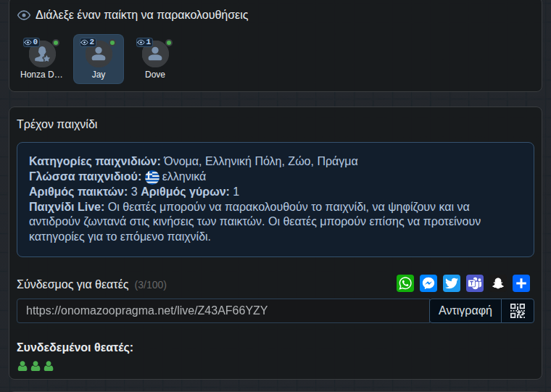Share spectator link on Snapchat
This screenshot has height=392, width=551.
point(498,283)
